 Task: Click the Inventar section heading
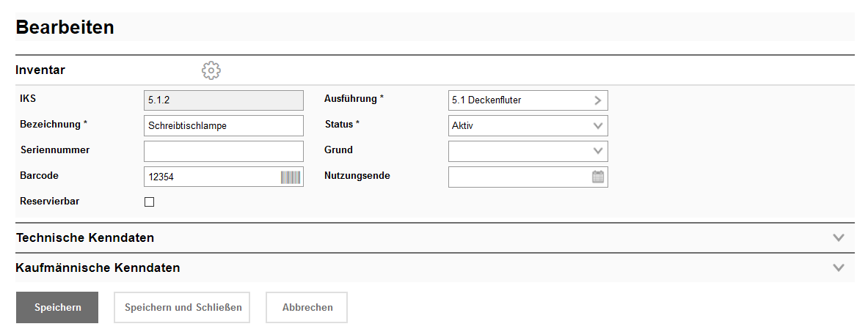pyautogui.click(x=40, y=70)
